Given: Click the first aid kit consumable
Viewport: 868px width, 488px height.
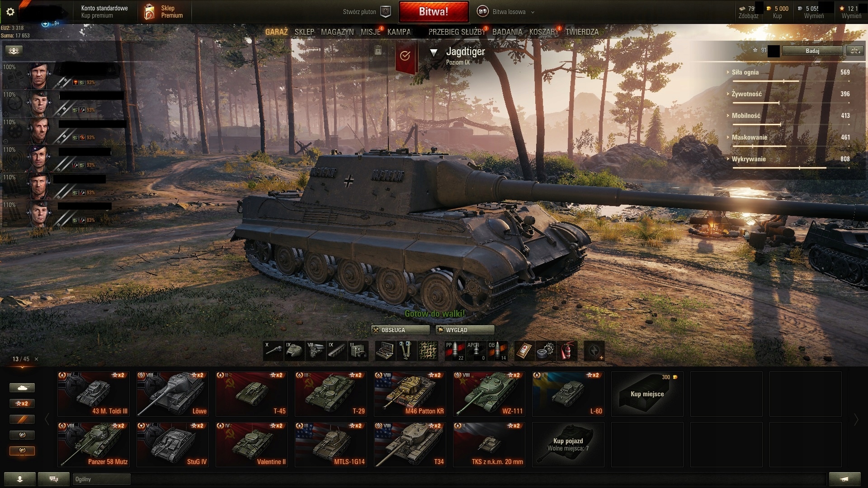Looking at the screenshot, I should click(524, 351).
